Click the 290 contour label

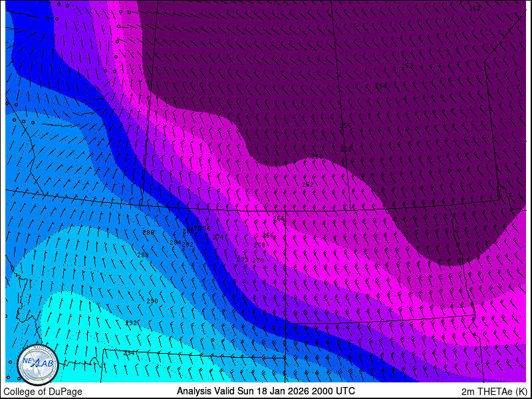tap(152, 301)
